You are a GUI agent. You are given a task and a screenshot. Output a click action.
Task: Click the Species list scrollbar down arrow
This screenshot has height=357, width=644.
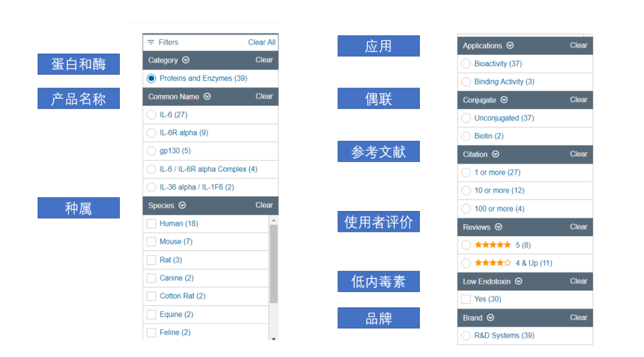coord(274,339)
